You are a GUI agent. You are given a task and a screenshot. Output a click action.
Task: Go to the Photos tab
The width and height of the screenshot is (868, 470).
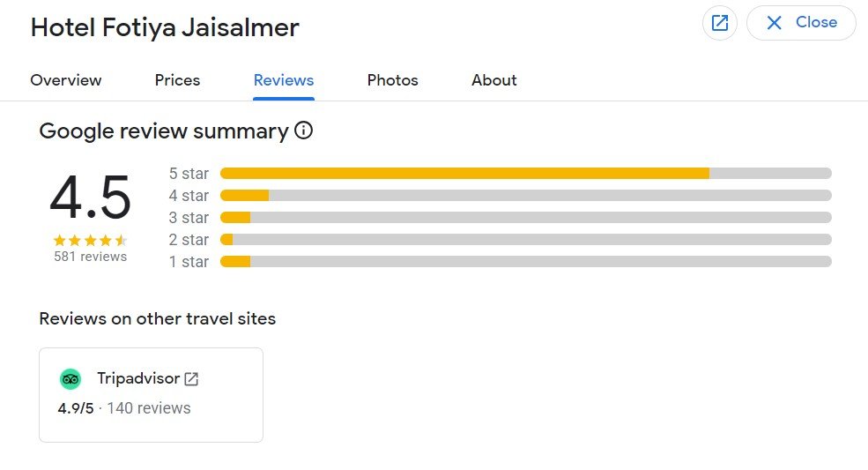click(x=392, y=80)
